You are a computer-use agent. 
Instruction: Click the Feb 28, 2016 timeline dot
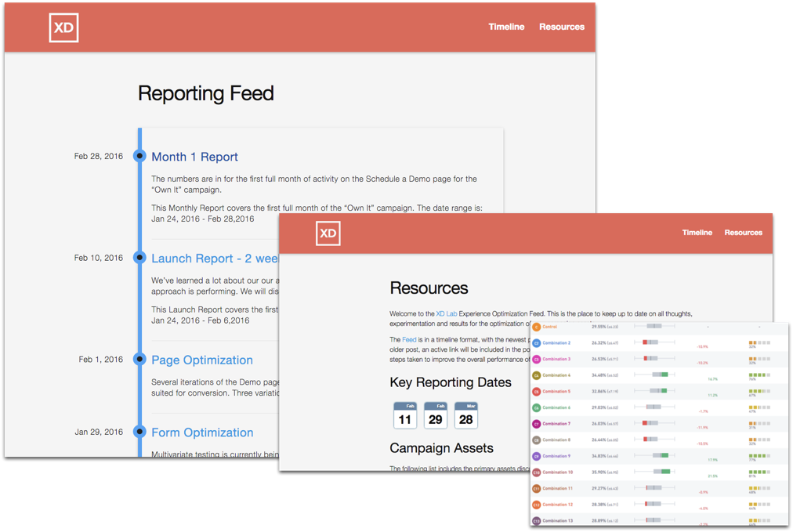coord(140,156)
